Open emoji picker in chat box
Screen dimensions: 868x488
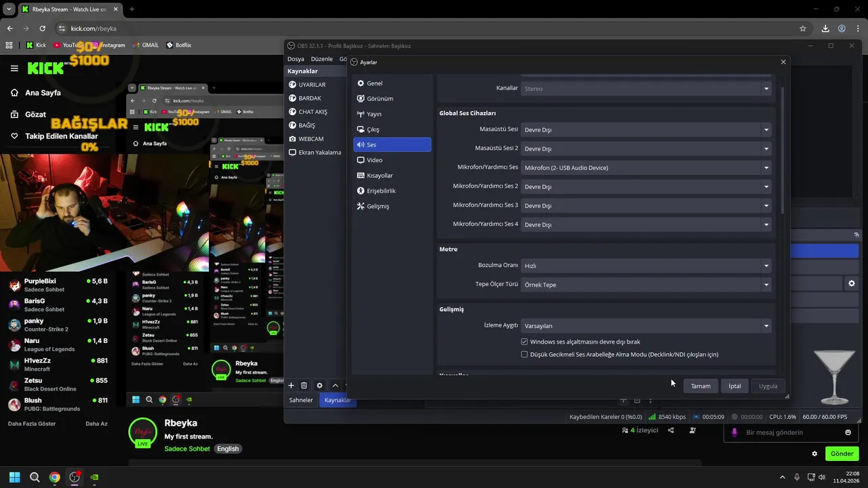coord(848,432)
